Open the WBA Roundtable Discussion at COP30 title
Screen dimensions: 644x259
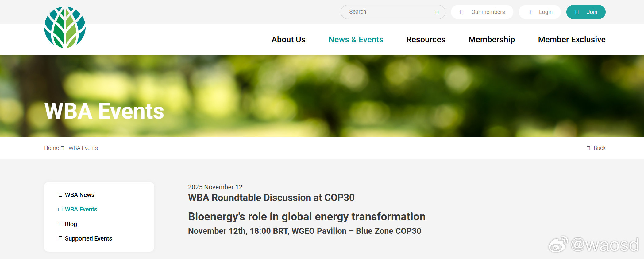coord(271,198)
